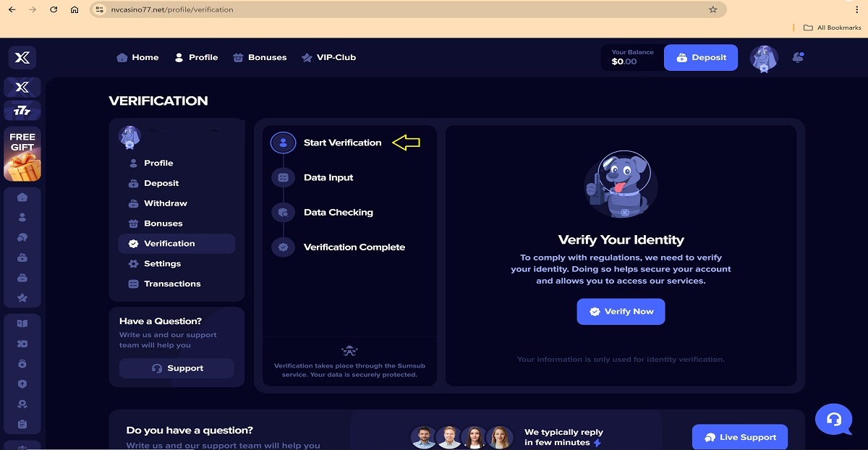Click the 777 logo in the sidebar
The image size is (868, 450).
point(22,111)
